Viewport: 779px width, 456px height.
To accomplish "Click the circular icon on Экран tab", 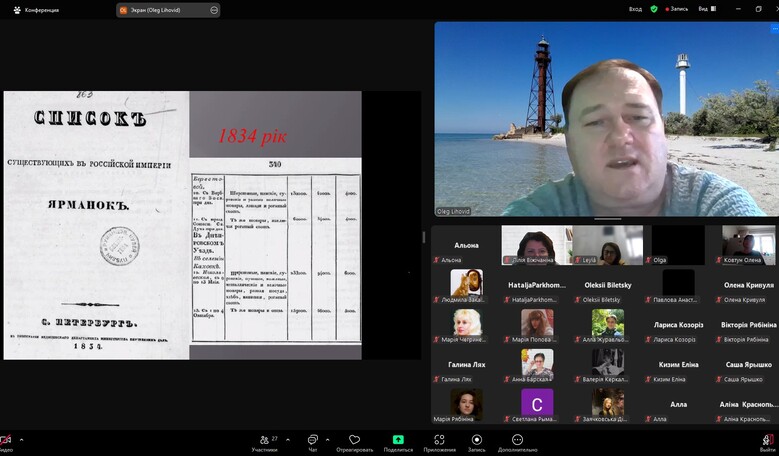I will 214,10.
